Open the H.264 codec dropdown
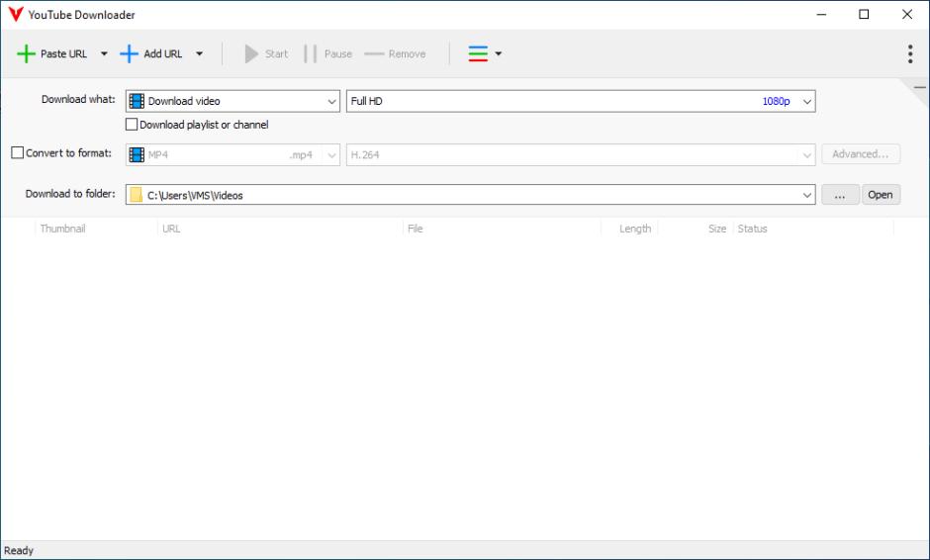This screenshot has width=930, height=560. click(x=581, y=154)
